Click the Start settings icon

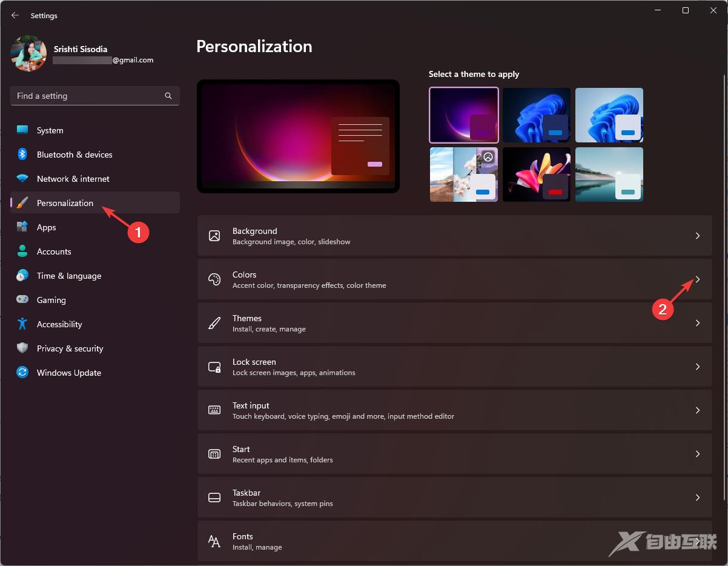pyautogui.click(x=214, y=454)
